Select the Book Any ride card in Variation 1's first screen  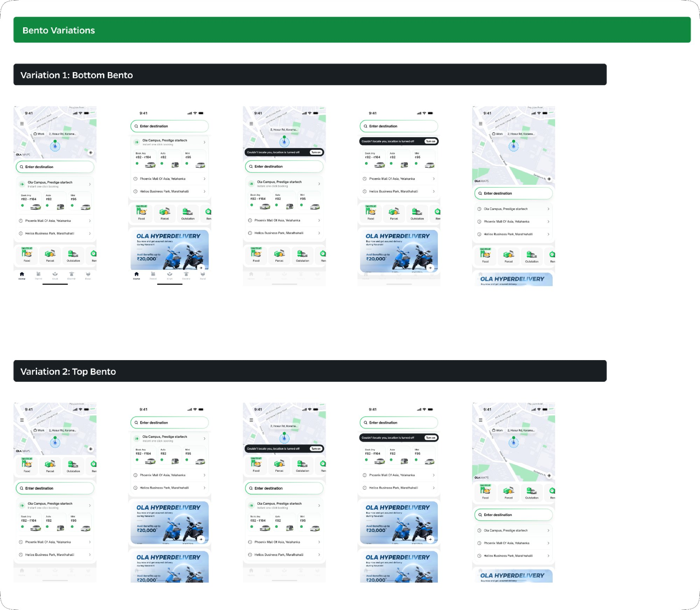coord(30,202)
